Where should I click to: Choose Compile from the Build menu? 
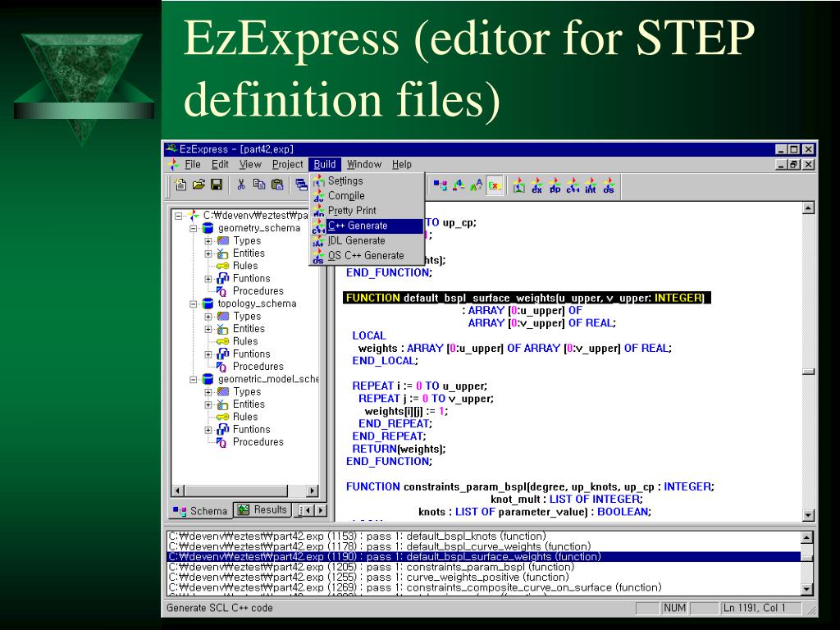[367, 196]
